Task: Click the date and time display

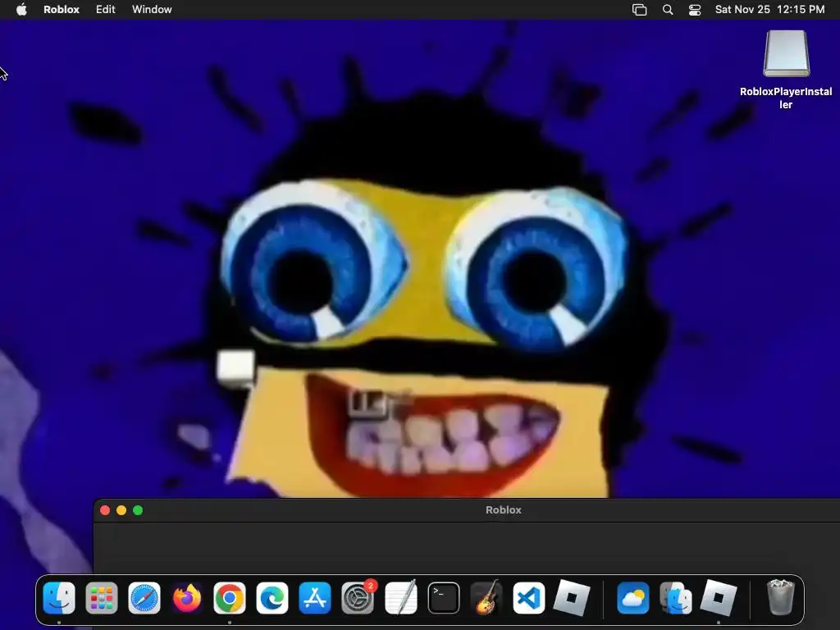Action: [769, 10]
